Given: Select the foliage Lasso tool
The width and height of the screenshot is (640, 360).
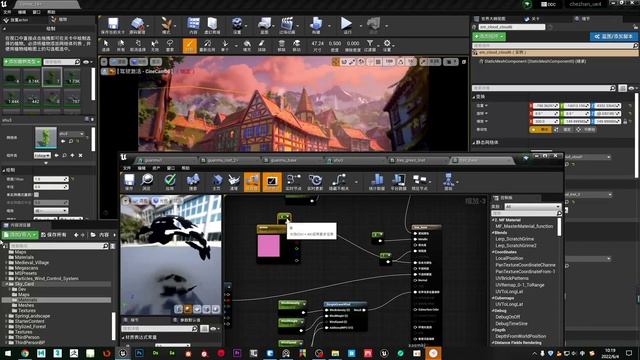Looking at the screenshot, I should pos(170,45).
